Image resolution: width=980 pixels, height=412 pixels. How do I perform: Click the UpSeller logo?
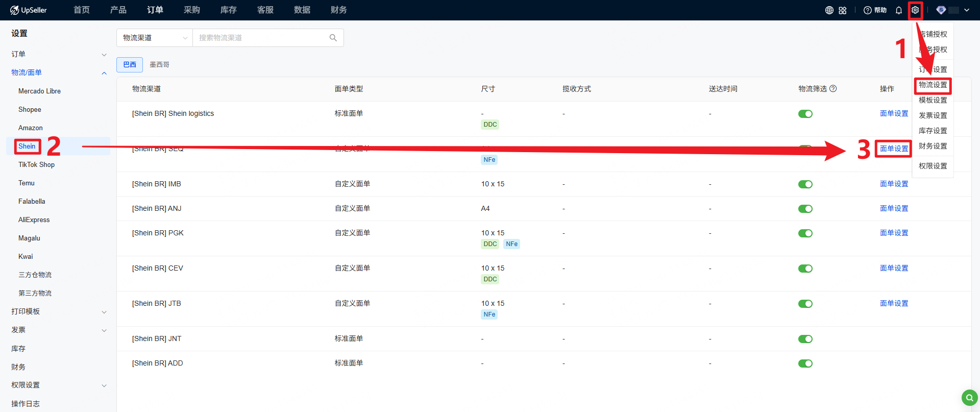pos(29,10)
